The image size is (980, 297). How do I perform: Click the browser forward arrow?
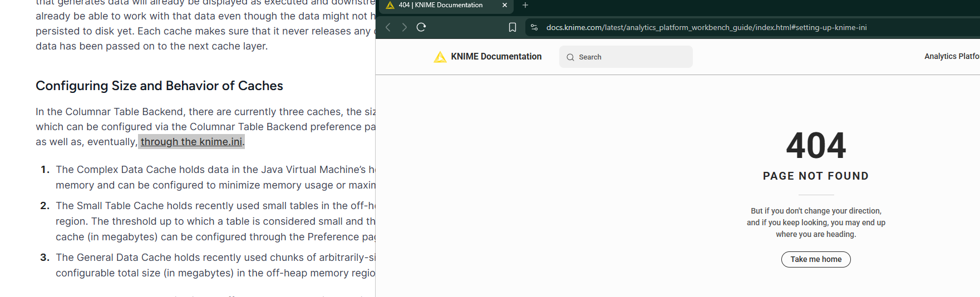405,27
